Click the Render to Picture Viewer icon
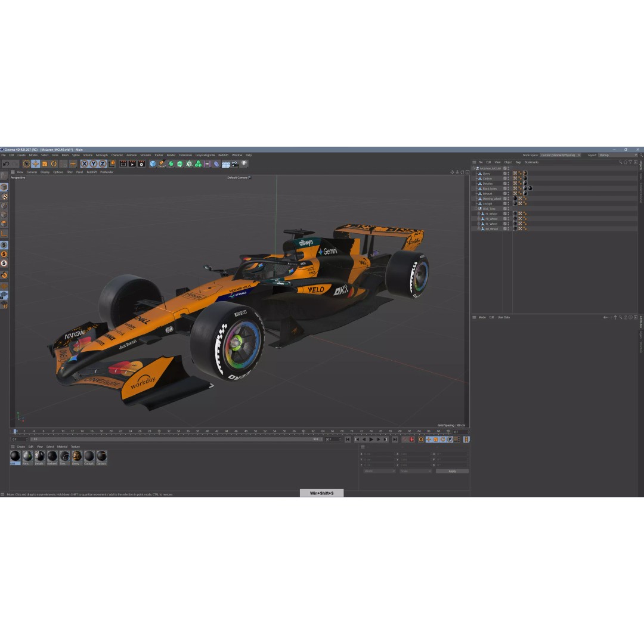644x644 pixels. [132, 164]
